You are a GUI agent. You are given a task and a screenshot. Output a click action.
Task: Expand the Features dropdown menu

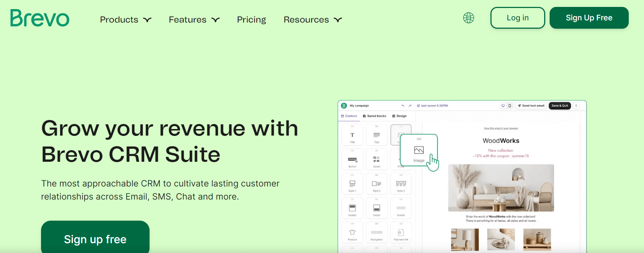[x=194, y=20]
